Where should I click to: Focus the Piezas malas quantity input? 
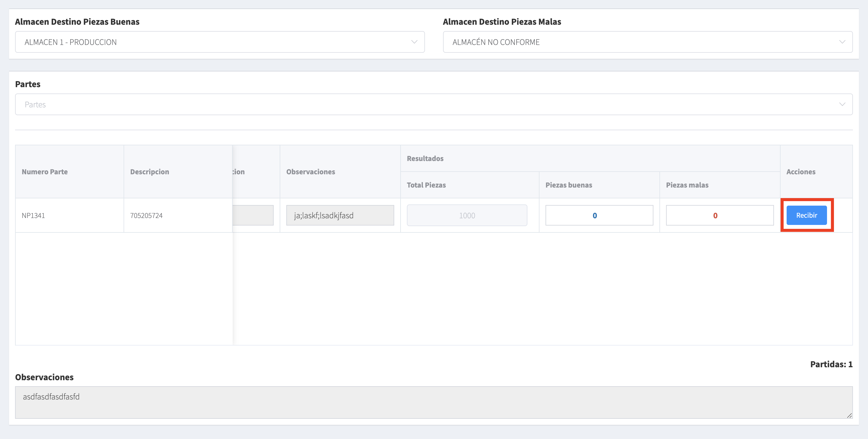coord(719,216)
